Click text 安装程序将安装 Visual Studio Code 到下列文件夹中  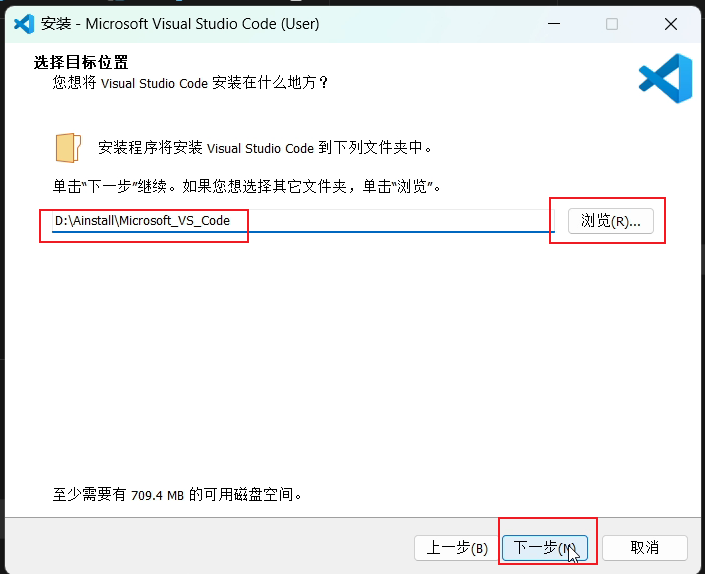coord(265,147)
